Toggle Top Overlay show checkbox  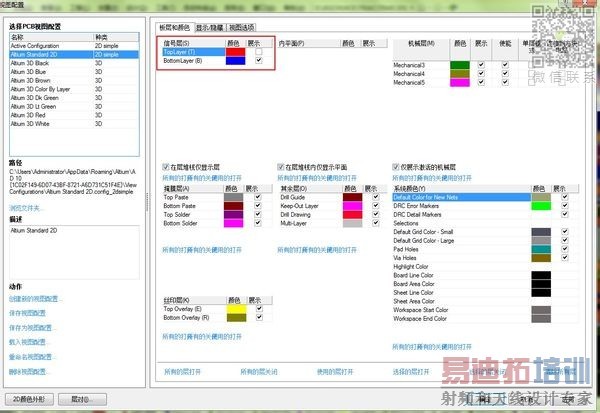click(259, 309)
